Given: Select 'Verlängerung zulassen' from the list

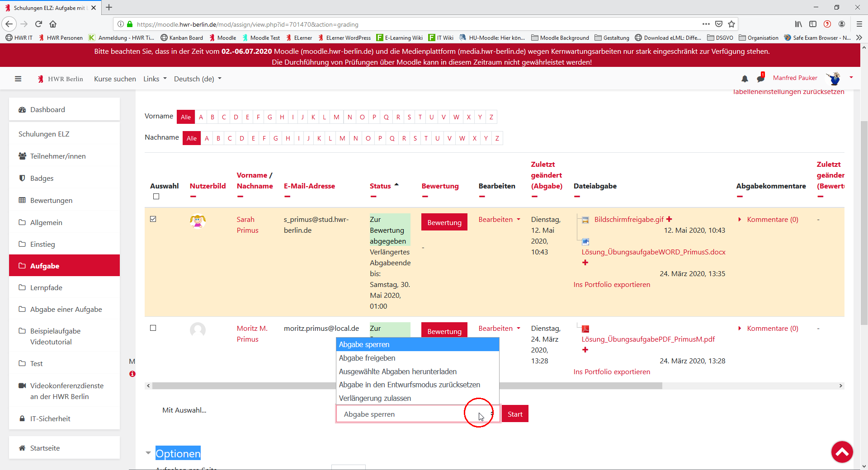Looking at the screenshot, I should pos(375,398).
